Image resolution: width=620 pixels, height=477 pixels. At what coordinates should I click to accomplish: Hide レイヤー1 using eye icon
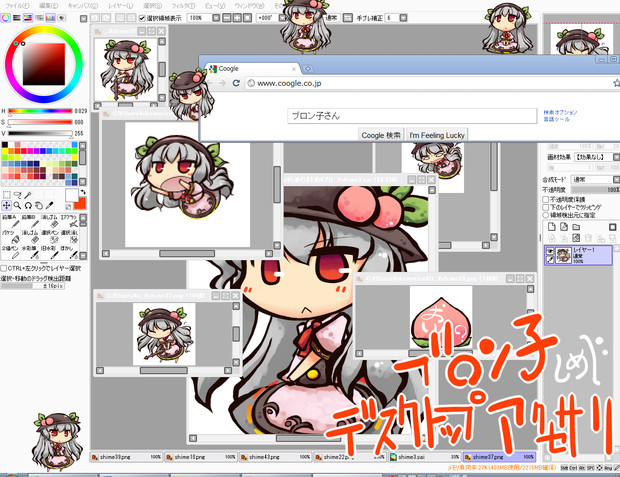550,251
